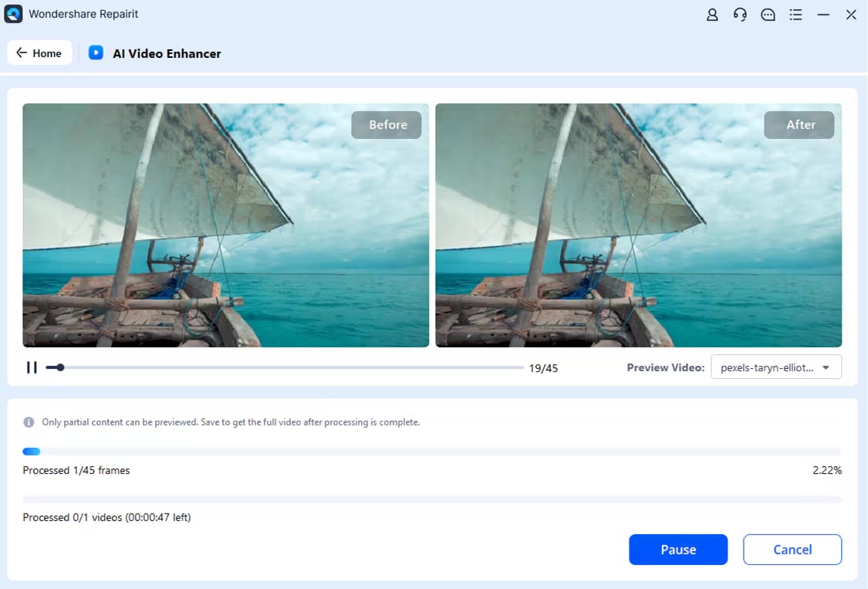Open the user account icon
Viewport: 868px width, 589px height.
712,15
